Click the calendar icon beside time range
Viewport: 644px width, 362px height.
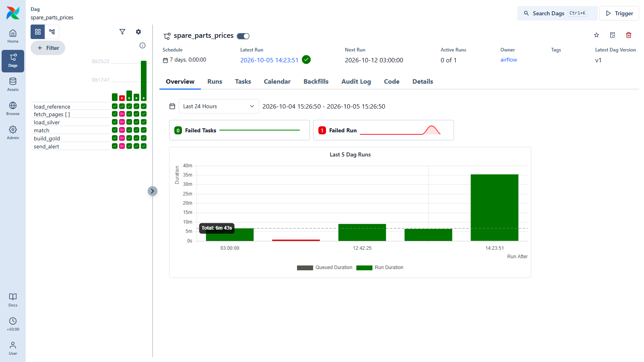172,106
